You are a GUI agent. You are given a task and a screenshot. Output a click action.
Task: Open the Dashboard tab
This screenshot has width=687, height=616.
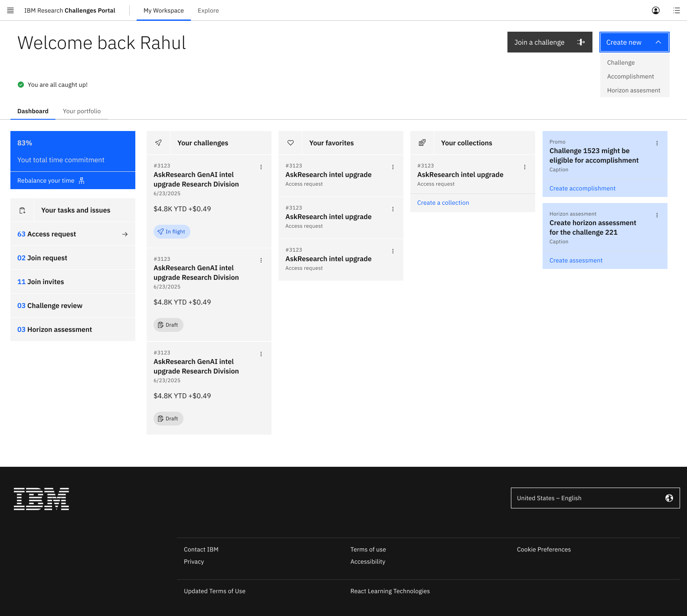pyautogui.click(x=33, y=111)
